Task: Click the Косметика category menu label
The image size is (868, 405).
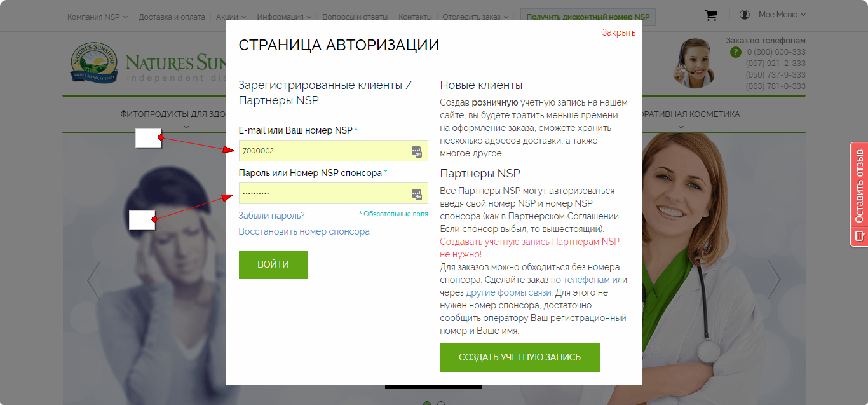Action: (x=691, y=114)
